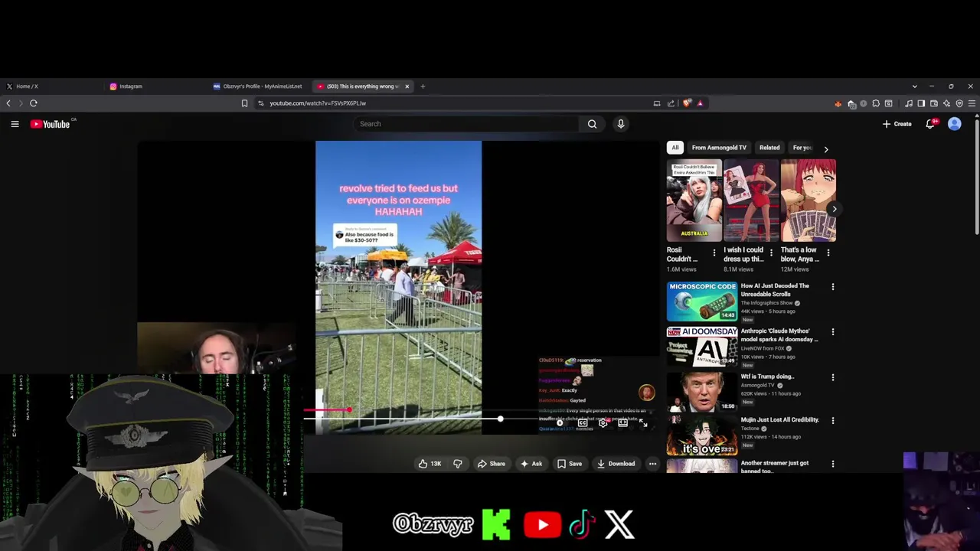Open Brave VPN shield icon

pos(959,103)
